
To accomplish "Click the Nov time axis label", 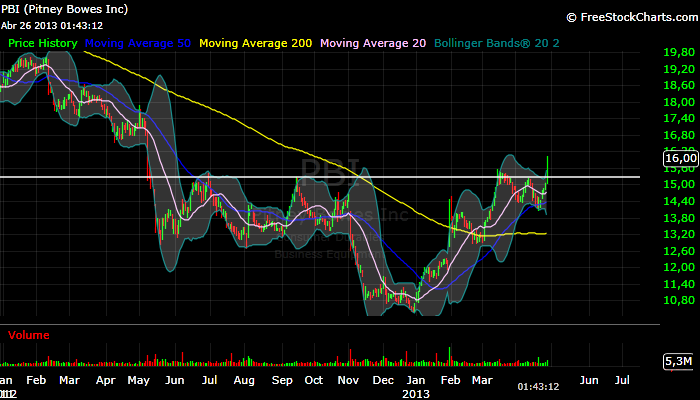I will tap(348, 380).
